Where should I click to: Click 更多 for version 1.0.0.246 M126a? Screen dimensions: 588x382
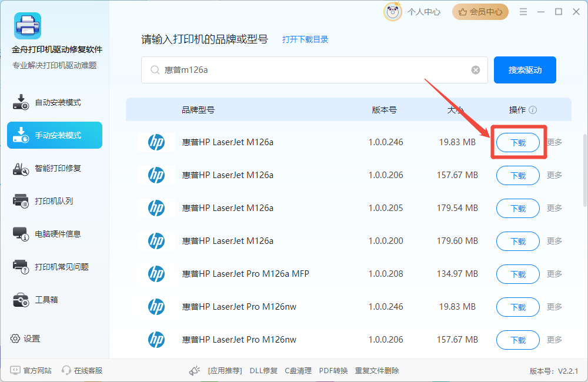(x=554, y=142)
